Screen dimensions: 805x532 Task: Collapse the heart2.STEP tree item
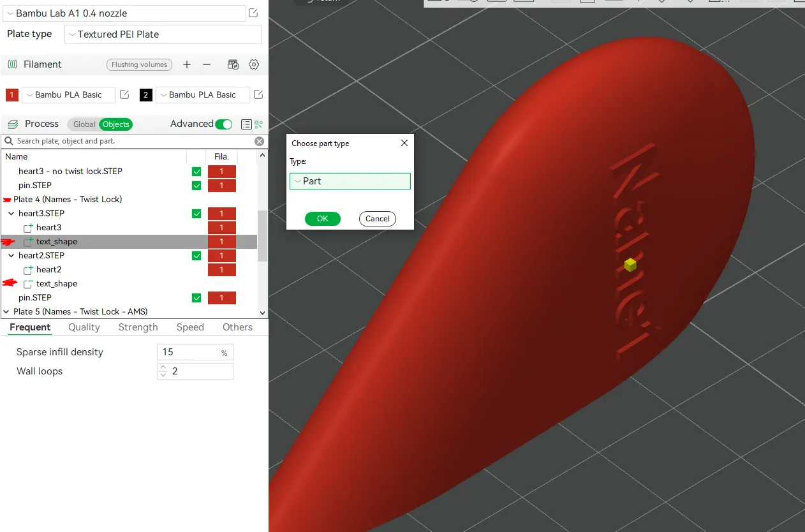[x=13, y=255]
